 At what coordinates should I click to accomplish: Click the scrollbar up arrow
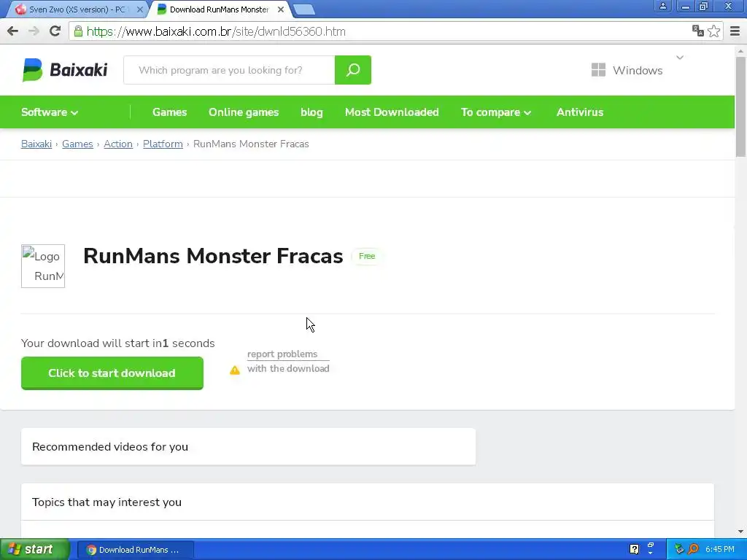tap(740, 50)
